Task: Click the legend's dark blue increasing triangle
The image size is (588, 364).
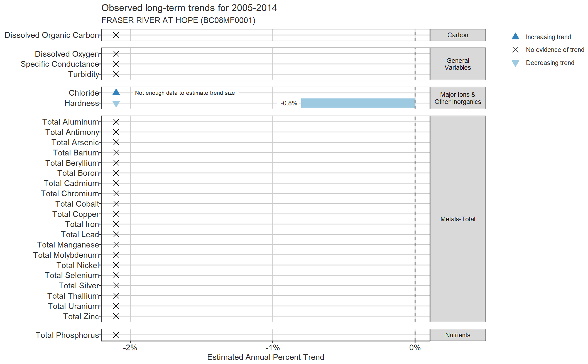Action: pos(515,36)
